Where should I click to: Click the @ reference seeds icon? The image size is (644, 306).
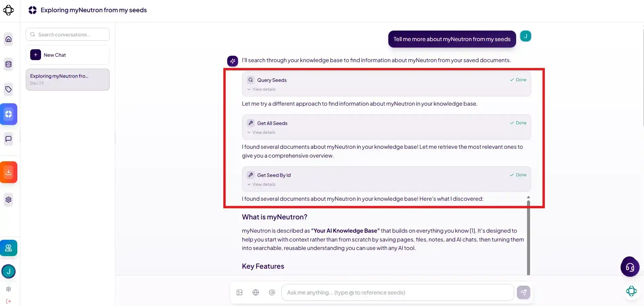click(272, 292)
